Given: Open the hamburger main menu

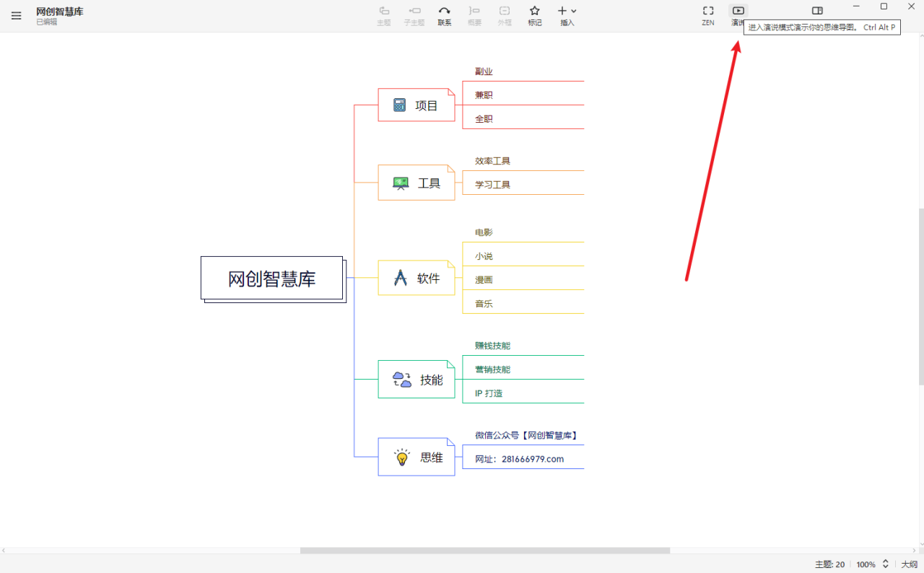Looking at the screenshot, I should [x=16, y=16].
